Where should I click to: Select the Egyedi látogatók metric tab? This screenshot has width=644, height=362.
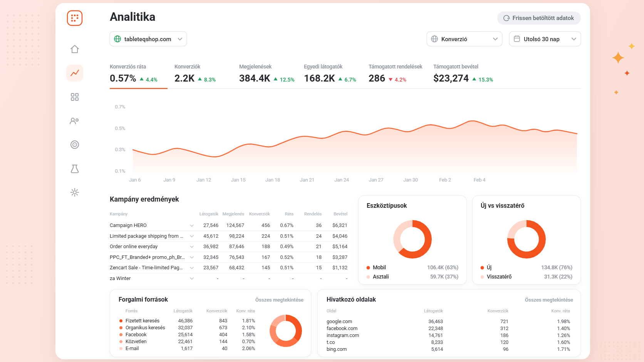330,73
